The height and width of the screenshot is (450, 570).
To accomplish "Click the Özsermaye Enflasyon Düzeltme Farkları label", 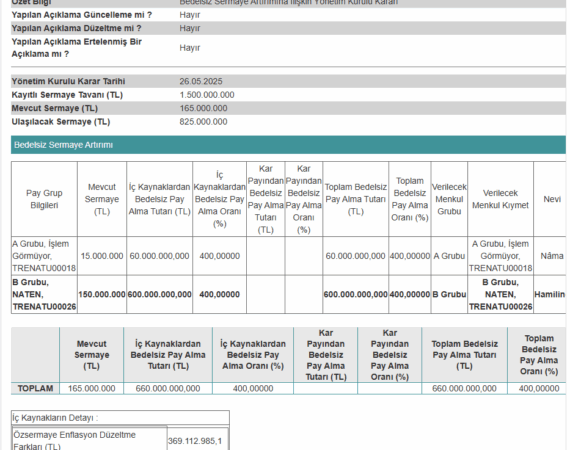I will tap(75, 441).
